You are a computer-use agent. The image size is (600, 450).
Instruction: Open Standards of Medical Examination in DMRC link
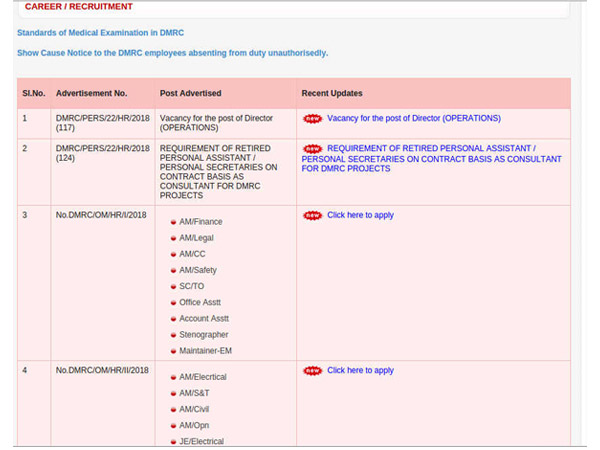pyautogui.click(x=100, y=33)
